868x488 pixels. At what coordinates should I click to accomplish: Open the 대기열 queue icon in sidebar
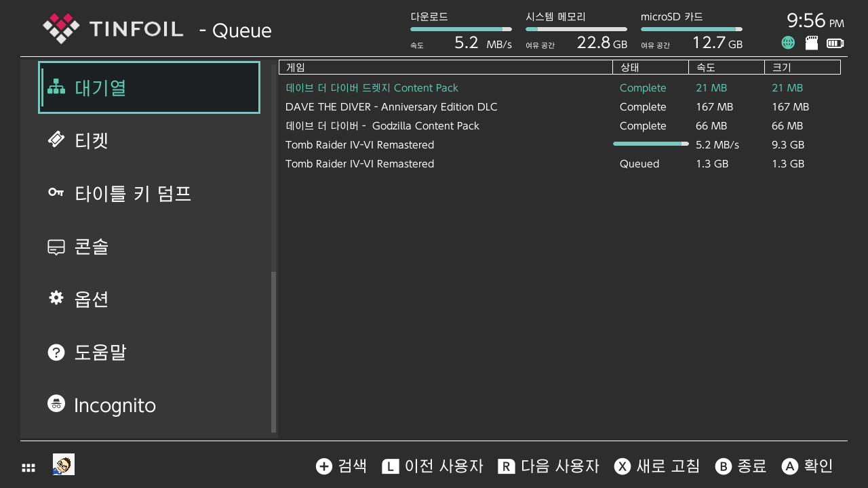pyautogui.click(x=56, y=87)
